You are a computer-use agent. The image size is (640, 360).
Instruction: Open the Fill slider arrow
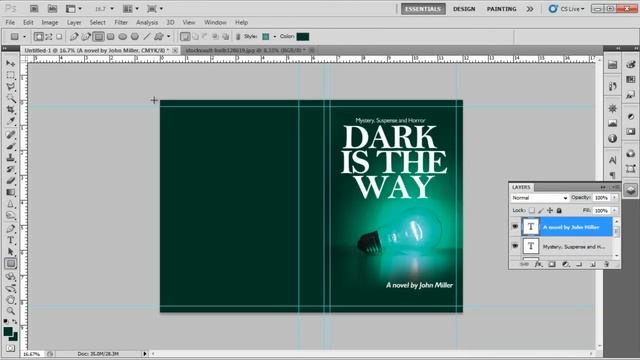pos(614,211)
